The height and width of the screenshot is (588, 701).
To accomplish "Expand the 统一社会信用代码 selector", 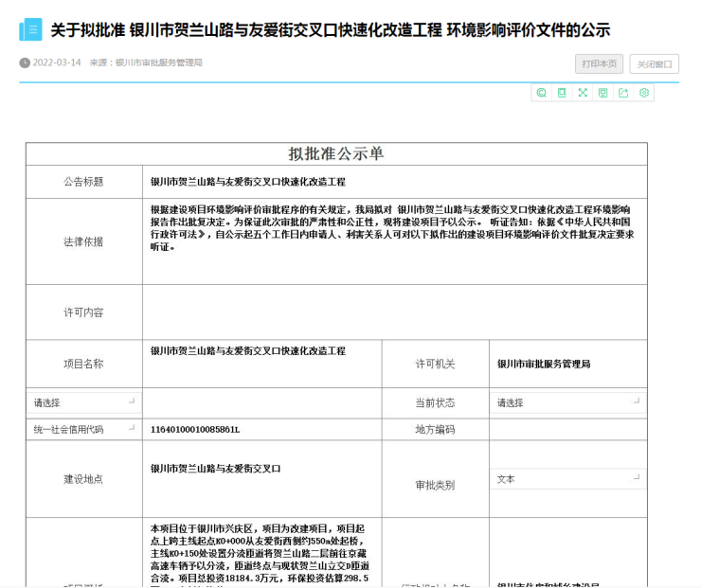I will 83,429.
